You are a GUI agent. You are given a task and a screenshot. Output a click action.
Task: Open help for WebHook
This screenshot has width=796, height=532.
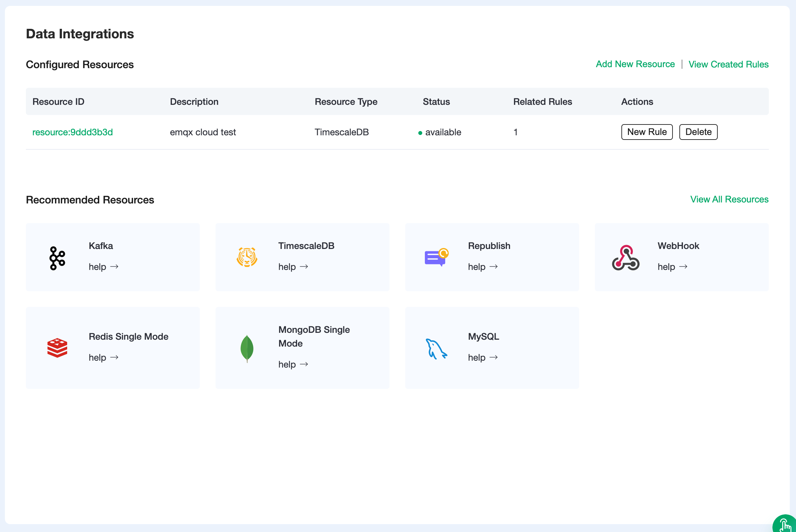(x=673, y=267)
